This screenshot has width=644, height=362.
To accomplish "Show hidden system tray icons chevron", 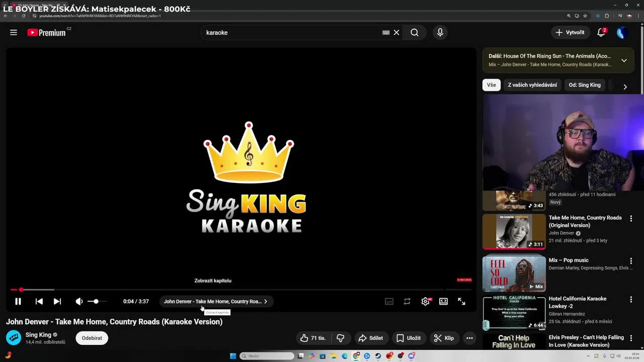I will (x=587, y=356).
